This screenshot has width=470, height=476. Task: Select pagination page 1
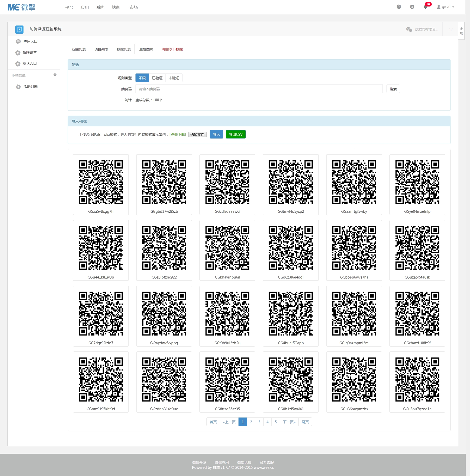pos(243,422)
